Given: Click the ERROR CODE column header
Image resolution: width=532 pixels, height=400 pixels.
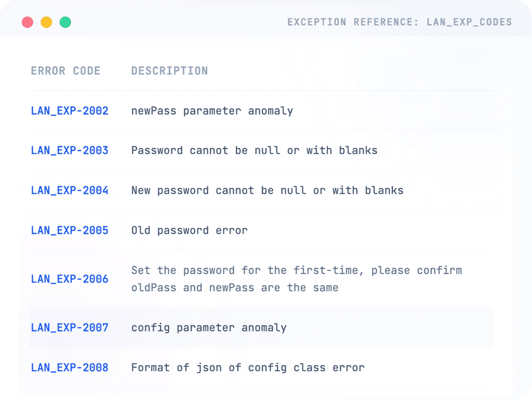Looking at the screenshot, I should (x=66, y=71).
